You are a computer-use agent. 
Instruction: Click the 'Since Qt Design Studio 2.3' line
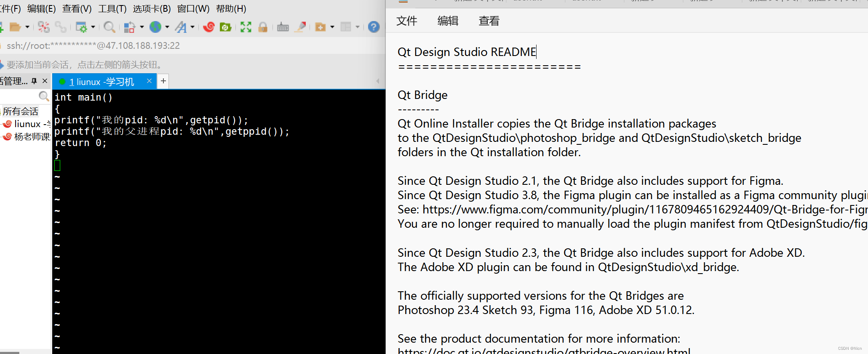(x=601, y=253)
